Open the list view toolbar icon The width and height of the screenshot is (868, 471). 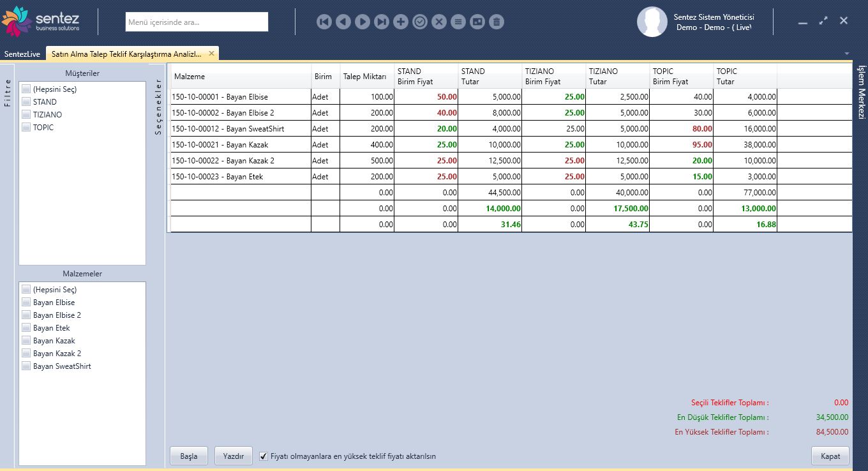tap(458, 21)
